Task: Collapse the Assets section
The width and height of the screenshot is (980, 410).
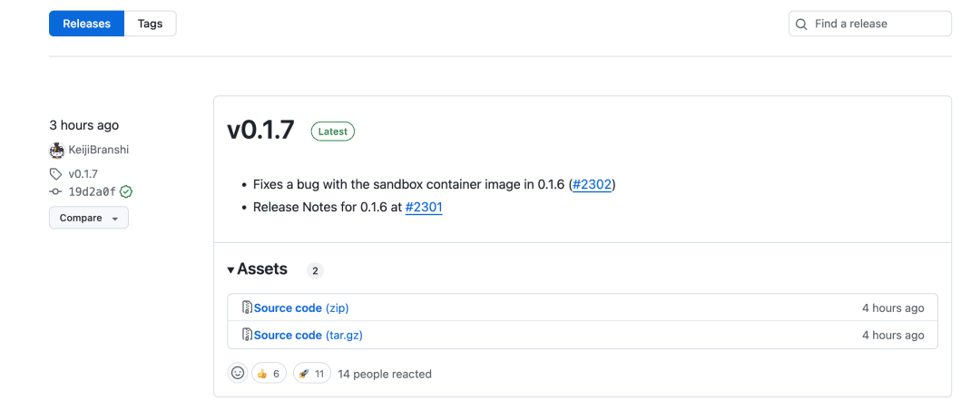Action: (x=258, y=269)
